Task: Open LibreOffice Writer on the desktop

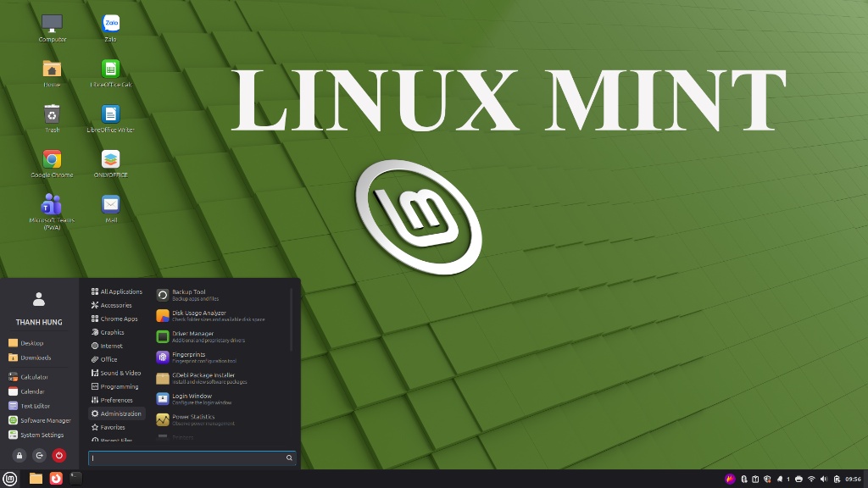Action: pos(111,118)
